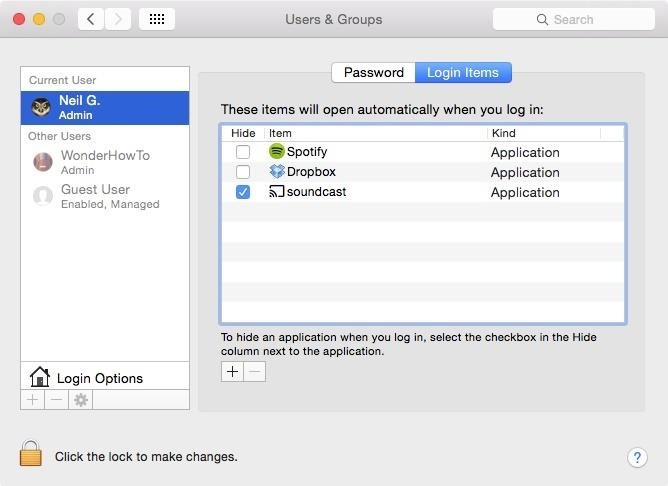Screen dimensions: 668x486
Task: Click Application kind in Dropbox row
Action: [x=525, y=173]
